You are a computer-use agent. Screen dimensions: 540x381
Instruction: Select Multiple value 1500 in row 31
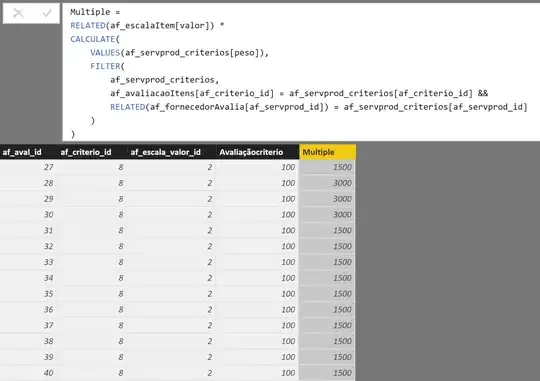(x=328, y=230)
